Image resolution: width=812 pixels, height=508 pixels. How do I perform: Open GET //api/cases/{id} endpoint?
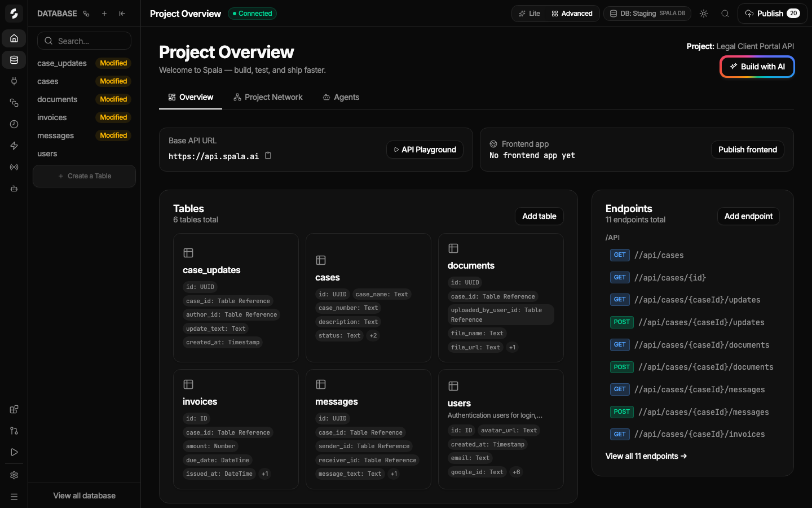(x=692, y=278)
